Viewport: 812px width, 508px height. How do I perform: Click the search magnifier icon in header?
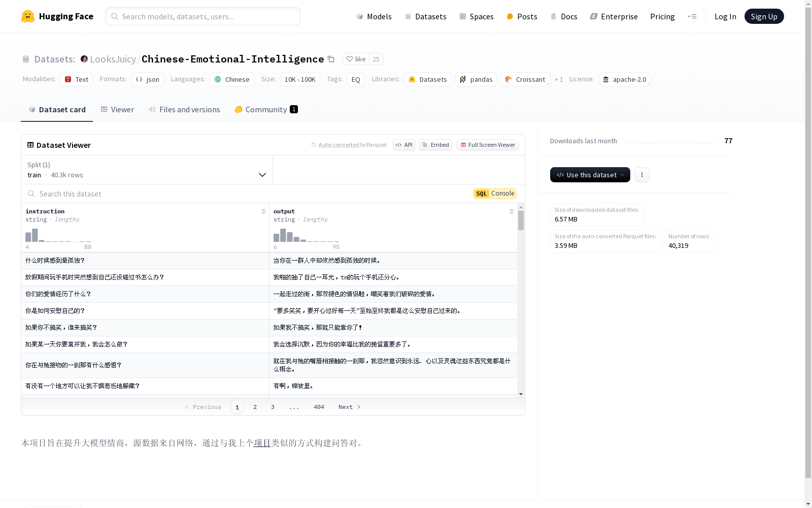point(115,16)
